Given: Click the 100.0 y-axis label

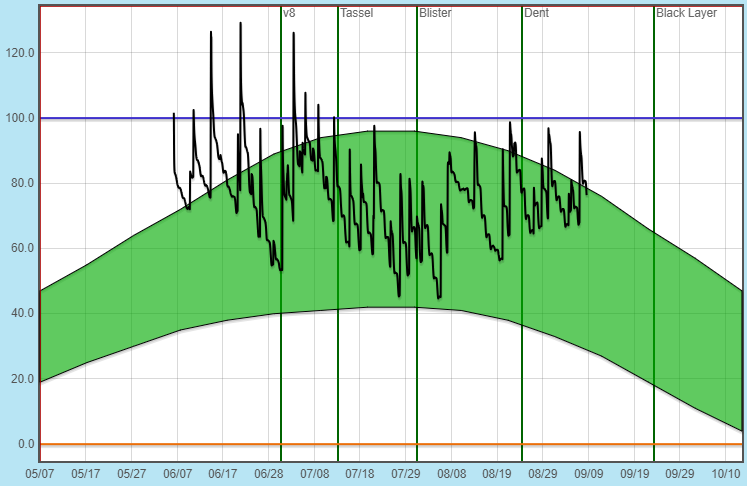Looking at the screenshot, I should 20,118.
